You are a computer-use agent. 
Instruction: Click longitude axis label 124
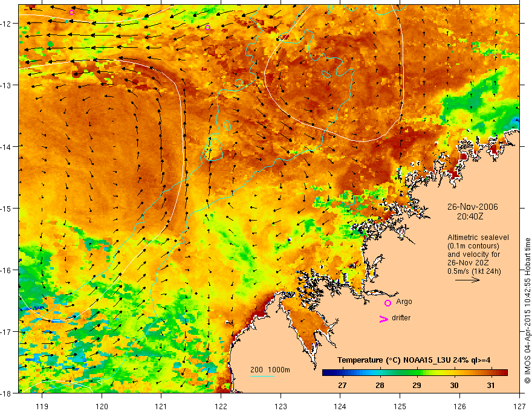coord(340,406)
